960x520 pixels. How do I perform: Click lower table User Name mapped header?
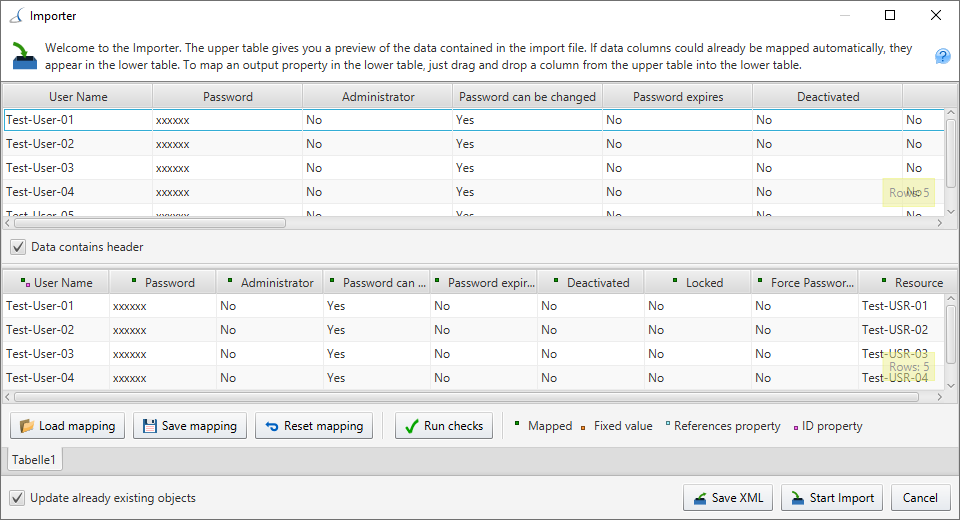point(56,282)
